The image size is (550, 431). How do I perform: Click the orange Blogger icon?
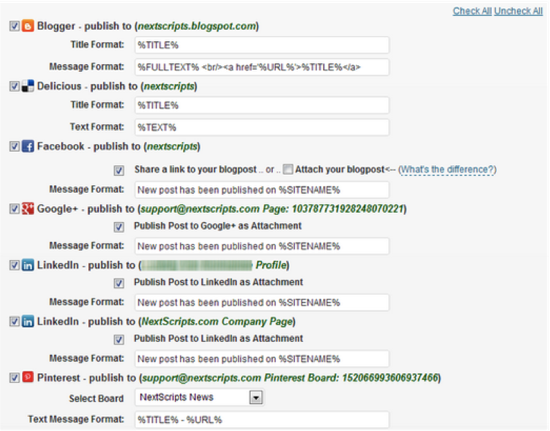coord(28,26)
